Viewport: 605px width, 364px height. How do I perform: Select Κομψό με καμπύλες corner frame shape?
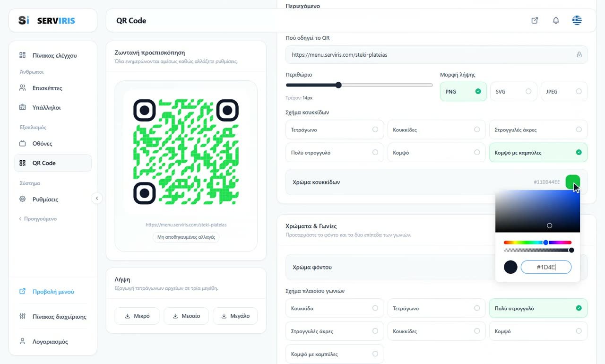point(335,354)
